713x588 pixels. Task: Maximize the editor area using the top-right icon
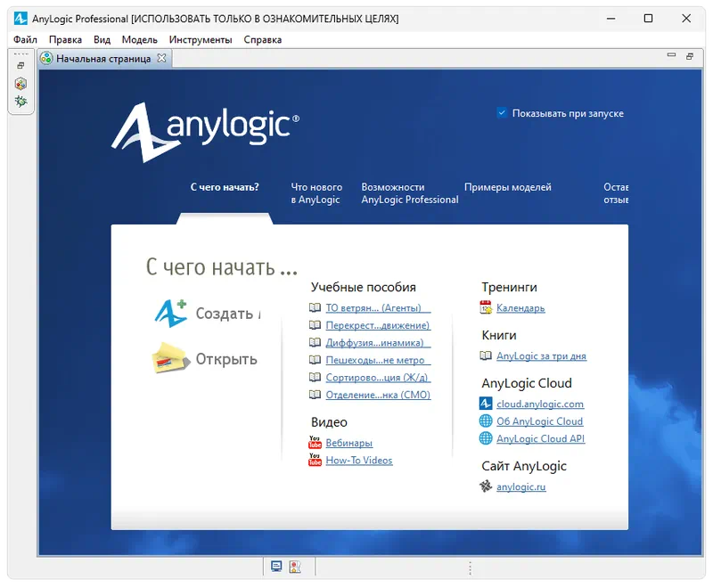(690, 56)
